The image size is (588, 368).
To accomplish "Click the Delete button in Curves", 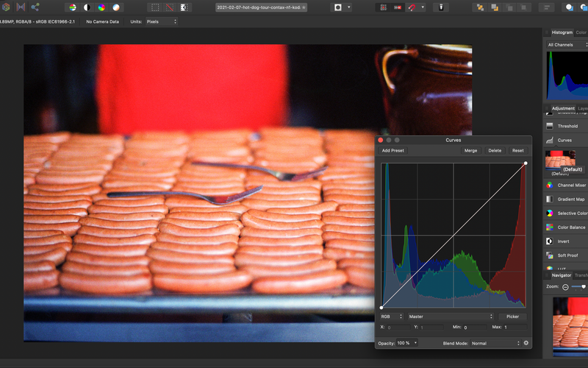I will (x=495, y=151).
